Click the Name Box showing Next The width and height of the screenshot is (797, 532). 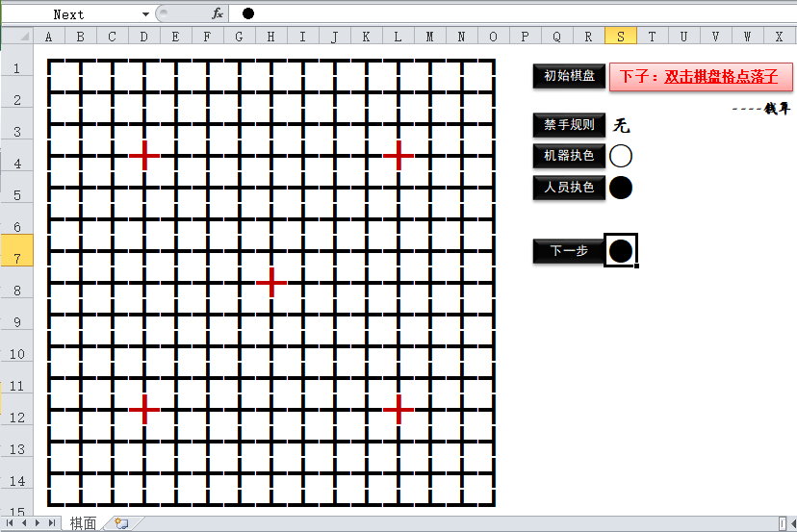click(x=71, y=14)
